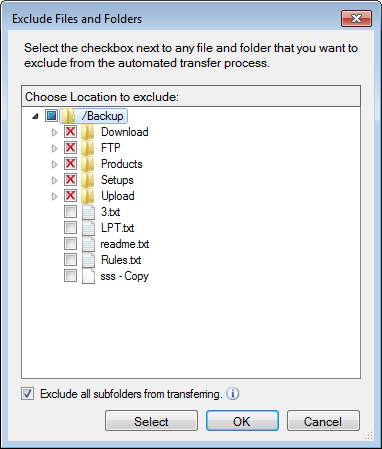Expand the Setups folder node
This screenshot has height=449, width=382.
point(54,180)
